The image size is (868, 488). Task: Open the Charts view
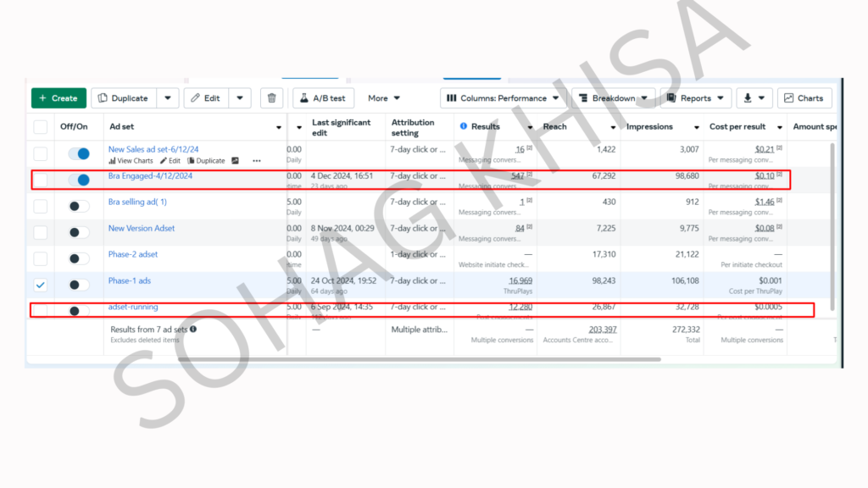(x=804, y=98)
